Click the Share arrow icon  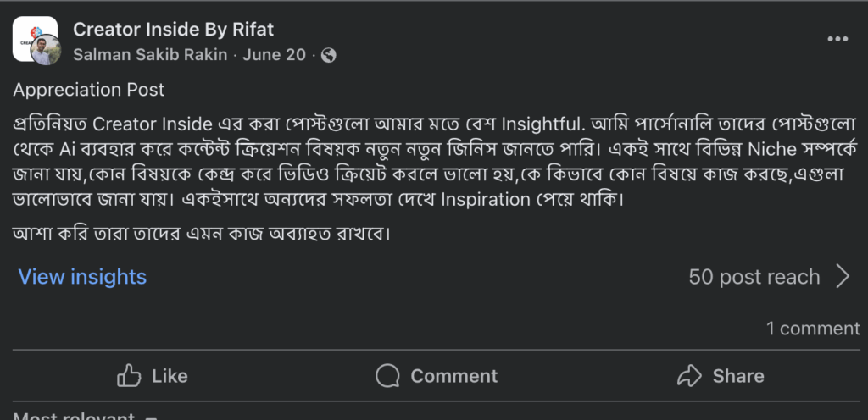tap(690, 375)
